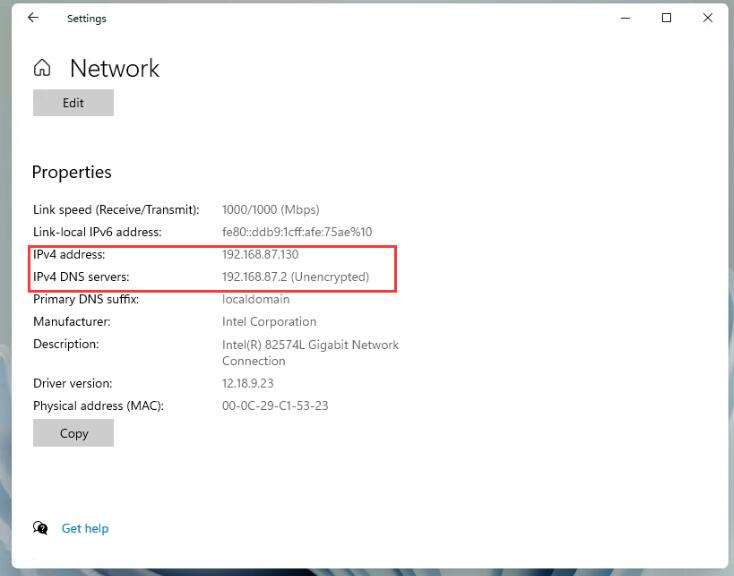Image resolution: width=734 pixels, height=576 pixels.
Task: Click the Properties section heading
Action: point(72,172)
